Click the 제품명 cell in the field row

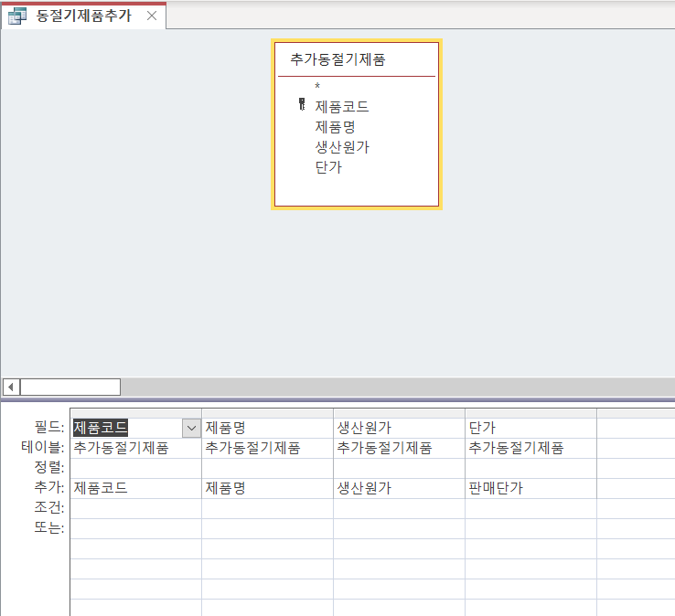[266, 428]
